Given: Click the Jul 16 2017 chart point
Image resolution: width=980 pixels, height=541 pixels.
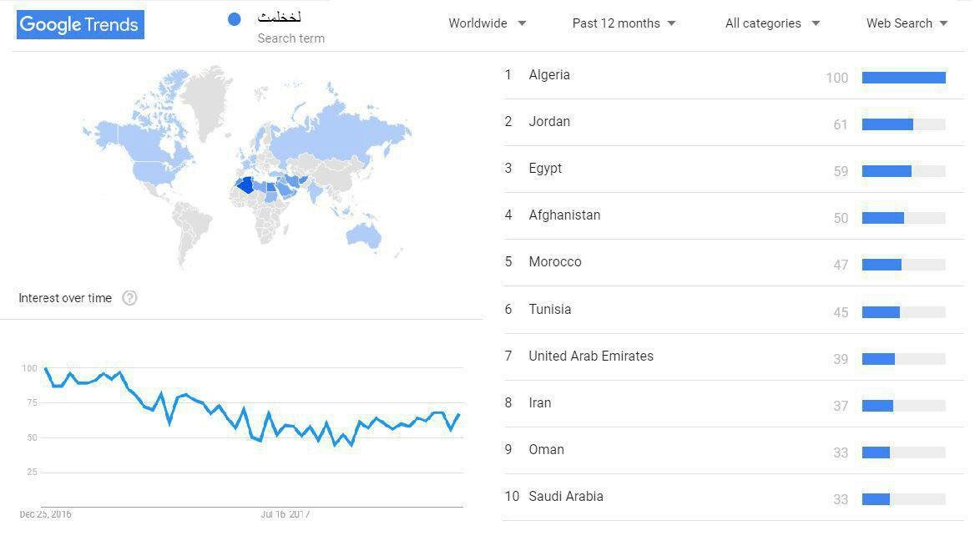Looking at the screenshot, I should [285, 436].
